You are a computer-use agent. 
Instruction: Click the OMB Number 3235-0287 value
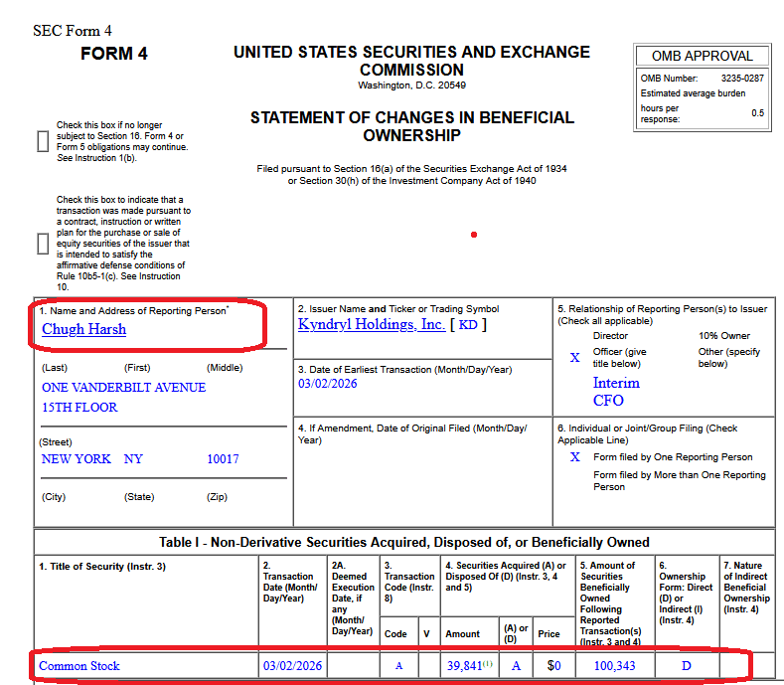[x=742, y=79]
